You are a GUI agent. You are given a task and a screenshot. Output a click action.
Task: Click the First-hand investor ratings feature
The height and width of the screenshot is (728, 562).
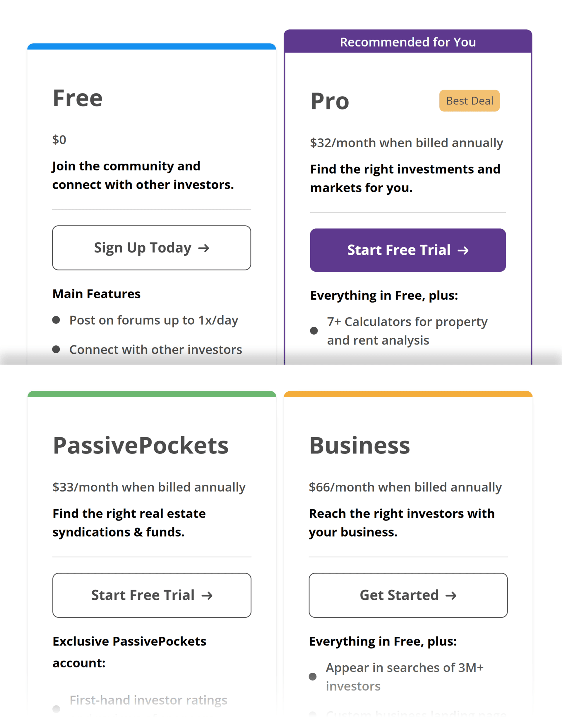[x=148, y=700]
